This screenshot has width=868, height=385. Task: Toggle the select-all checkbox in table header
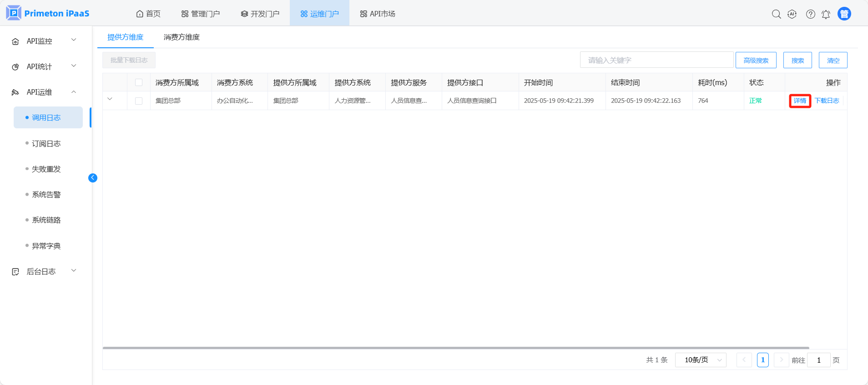tap(139, 82)
